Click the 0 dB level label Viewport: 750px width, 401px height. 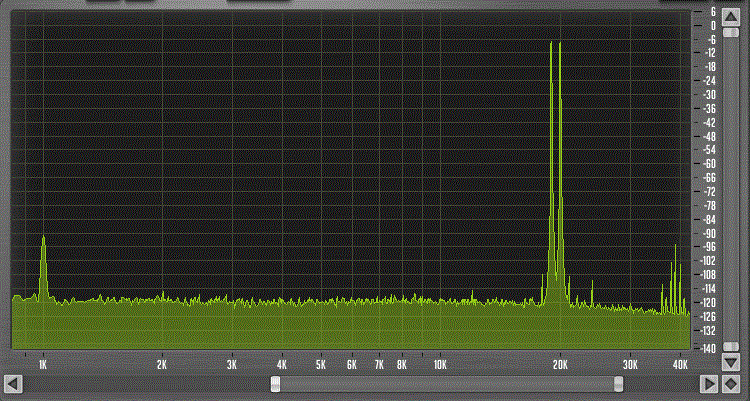click(x=713, y=26)
